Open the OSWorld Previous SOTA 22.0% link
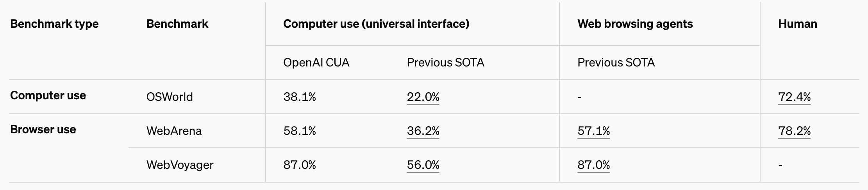 423,97
